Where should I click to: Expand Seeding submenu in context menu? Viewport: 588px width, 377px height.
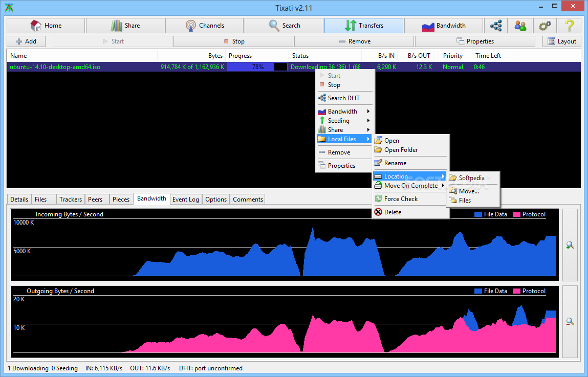point(345,121)
